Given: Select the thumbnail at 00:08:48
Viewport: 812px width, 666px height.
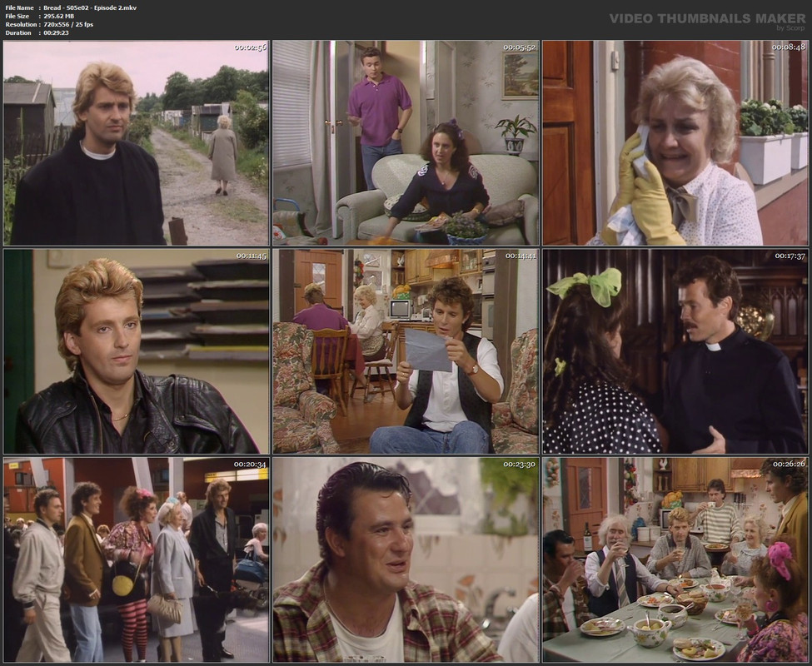Looking at the screenshot, I should (675, 143).
